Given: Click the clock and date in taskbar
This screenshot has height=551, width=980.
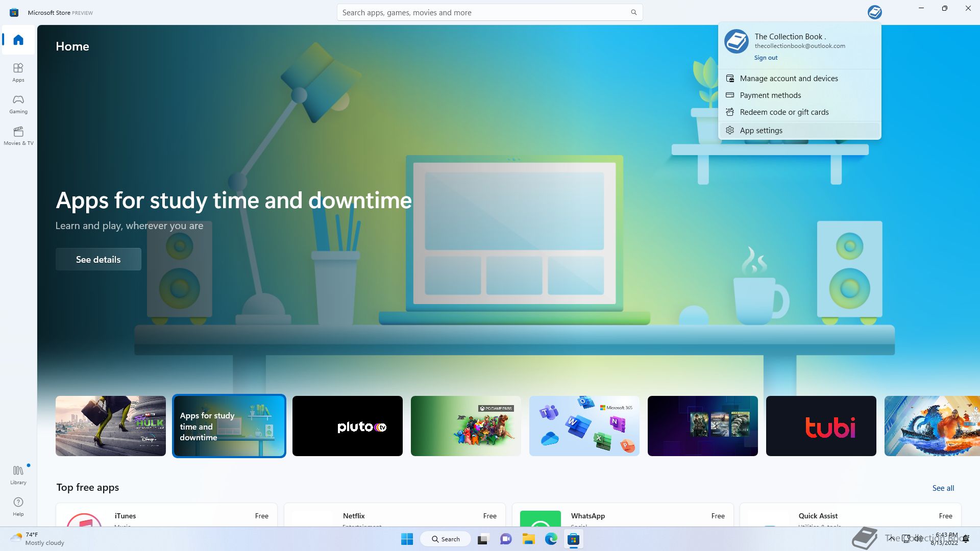Looking at the screenshot, I should [x=945, y=539].
